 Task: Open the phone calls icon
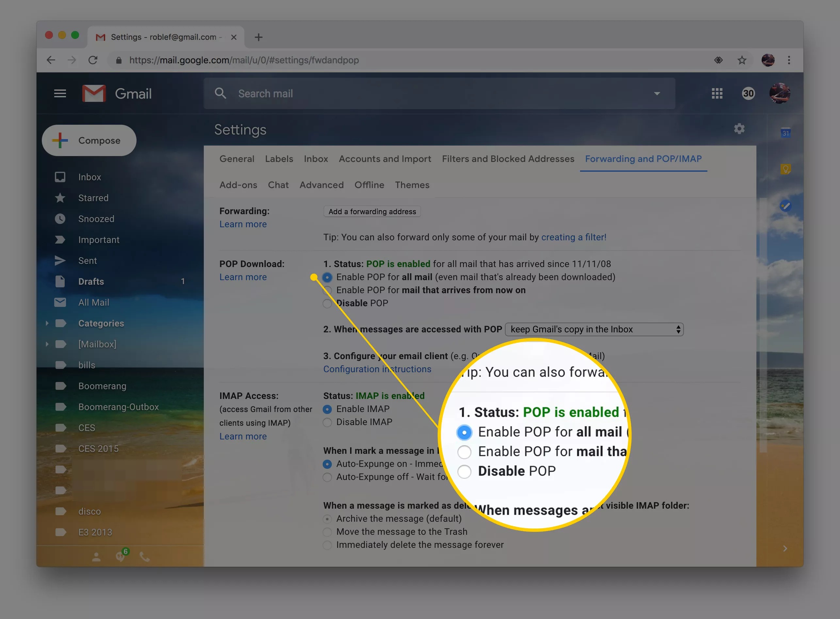click(144, 557)
